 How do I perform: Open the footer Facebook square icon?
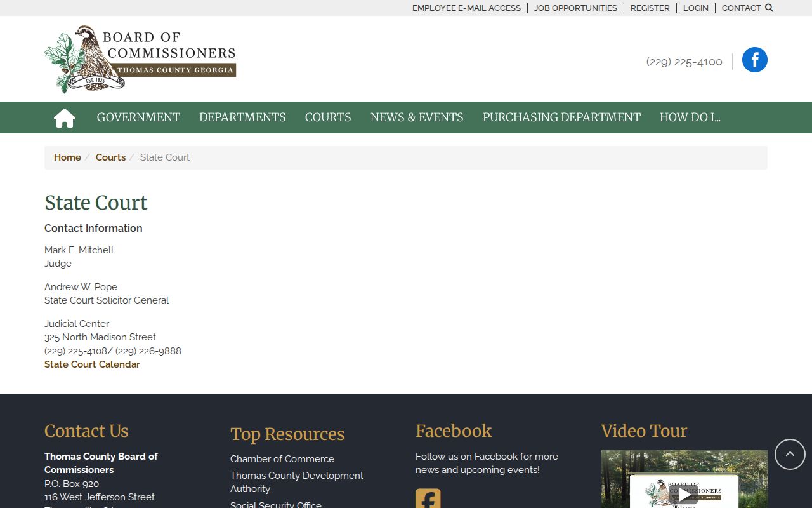(x=428, y=498)
